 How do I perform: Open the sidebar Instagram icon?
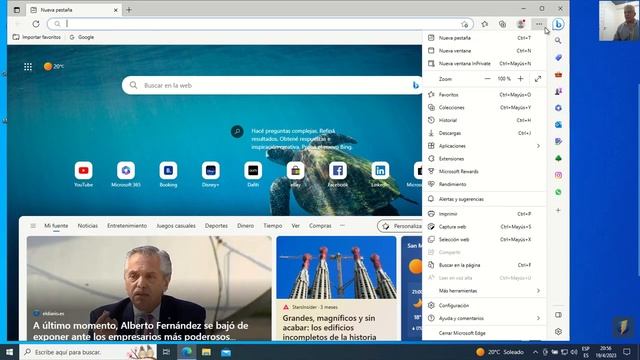click(x=558, y=175)
